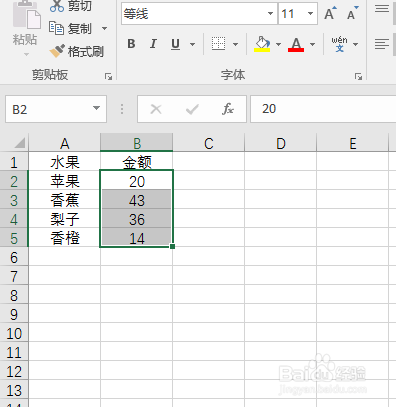
Task: Open font (字体) dialog launcher
Action: 358,76
